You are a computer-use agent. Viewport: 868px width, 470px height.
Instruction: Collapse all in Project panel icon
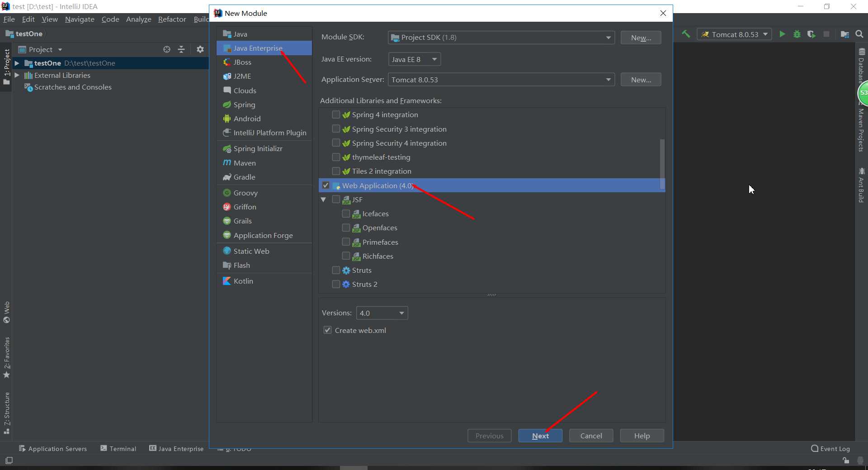[181, 49]
